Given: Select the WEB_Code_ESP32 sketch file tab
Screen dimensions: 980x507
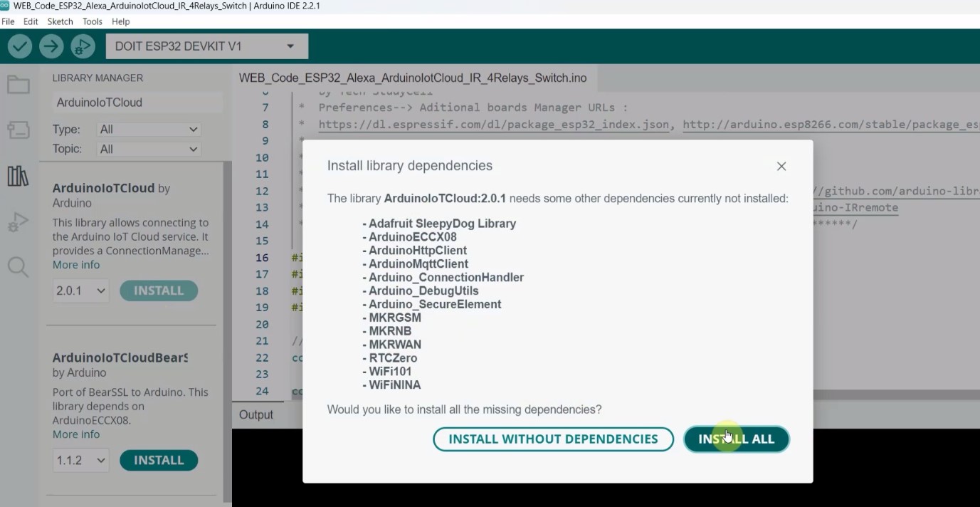Looking at the screenshot, I should [x=413, y=78].
